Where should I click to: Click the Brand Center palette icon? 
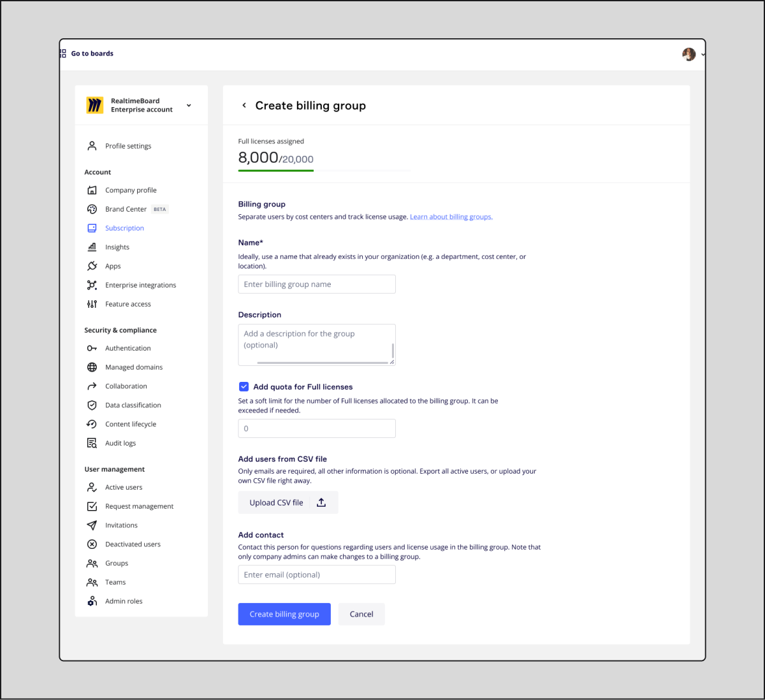[92, 209]
